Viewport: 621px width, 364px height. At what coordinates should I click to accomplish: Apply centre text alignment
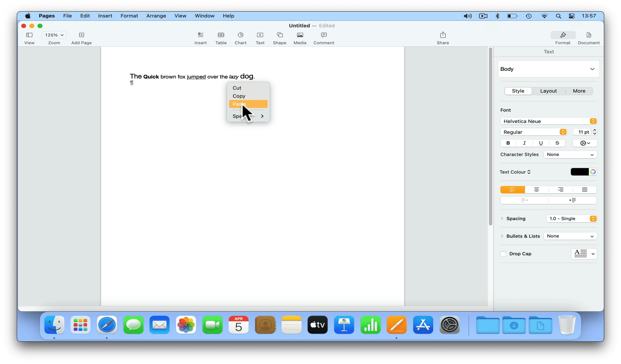click(536, 189)
